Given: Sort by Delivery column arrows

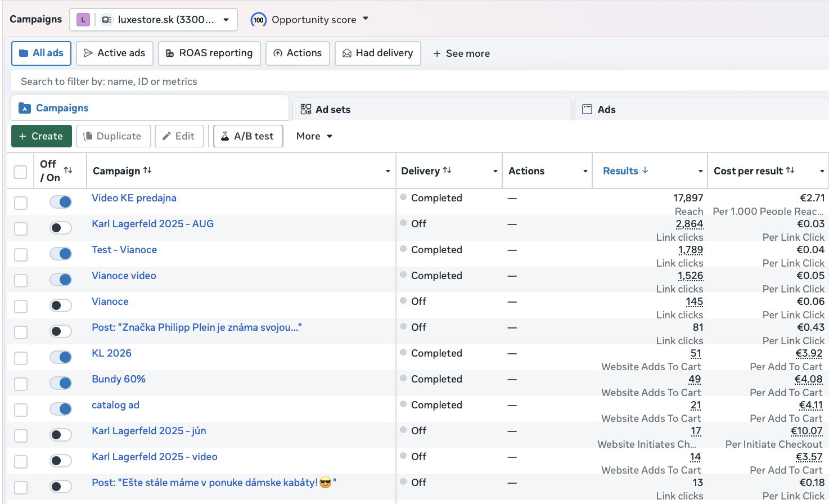Looking at the screenshot, I should tap(447, 170).
